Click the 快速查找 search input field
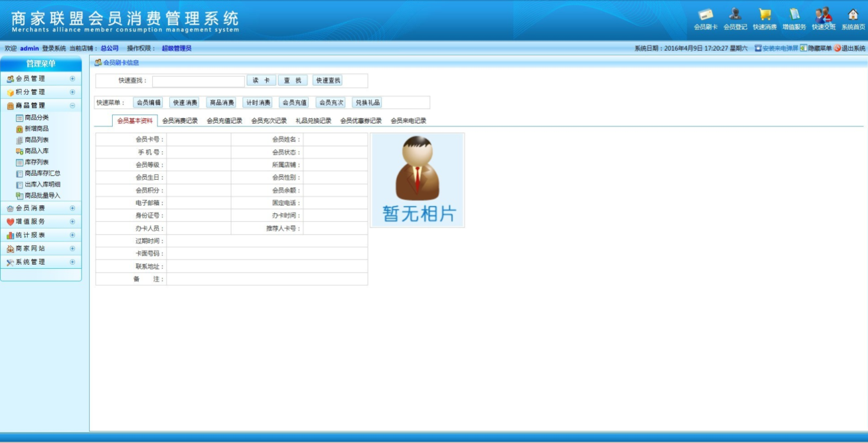Viewport: 868px width, 443px height. tap(198, 81)
